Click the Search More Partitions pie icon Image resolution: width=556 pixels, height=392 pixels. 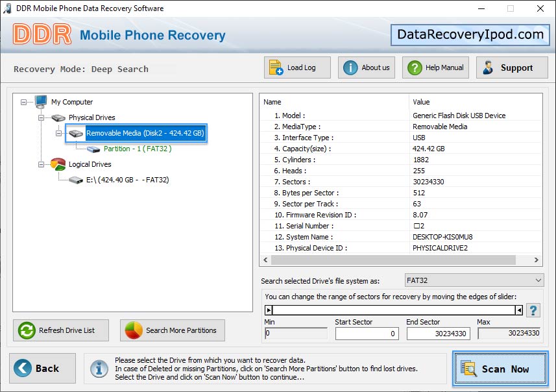pyautogui.click(x=134, y=330)
